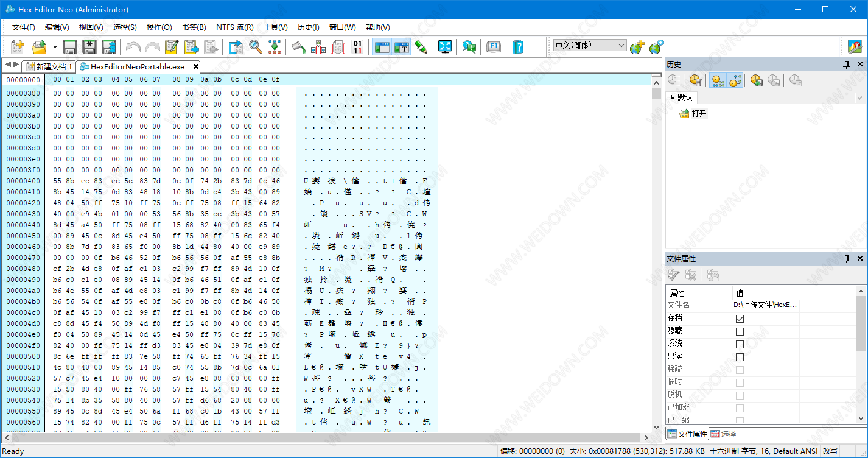
Task: Toggle the history clock with dots view button
Action: click(x=718, y=80)
